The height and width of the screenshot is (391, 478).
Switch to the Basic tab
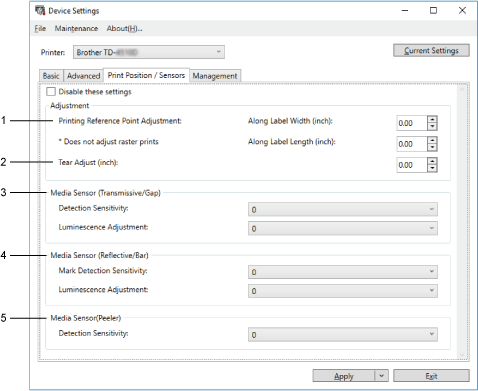(51, 76)
